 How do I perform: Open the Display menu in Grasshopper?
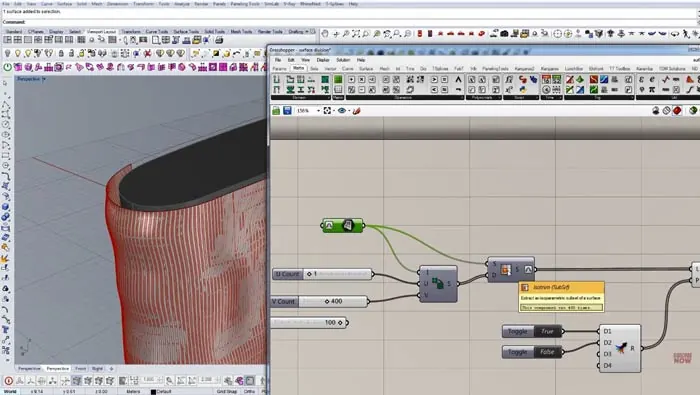pos(323,60)
